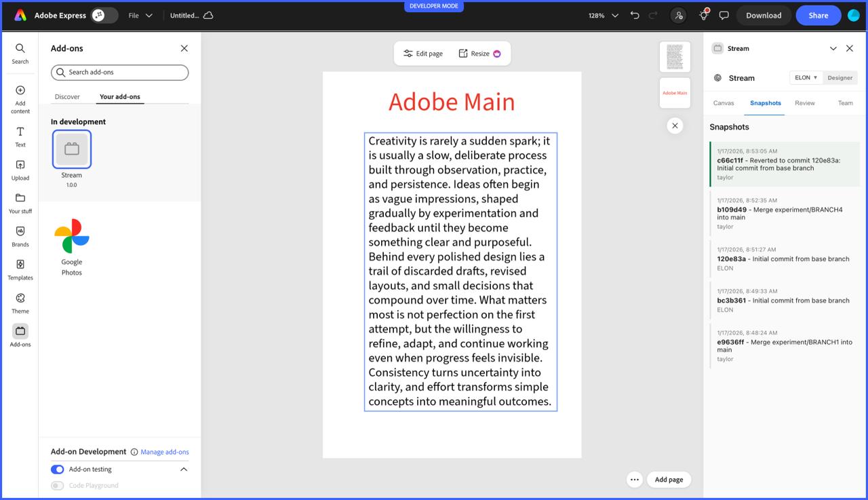Open the Google Photos add-on
Image resolution: width=868 pixels, height=500 pixels.
click(x=72, y=236)
